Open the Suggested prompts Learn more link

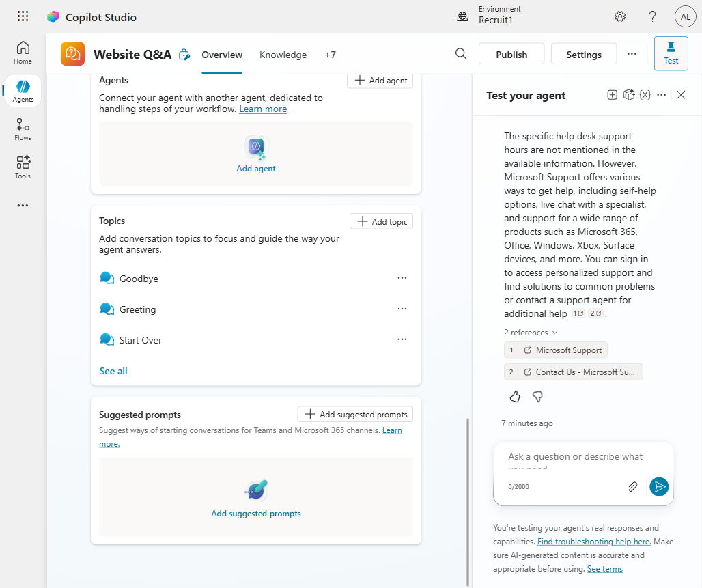[392, 430]
